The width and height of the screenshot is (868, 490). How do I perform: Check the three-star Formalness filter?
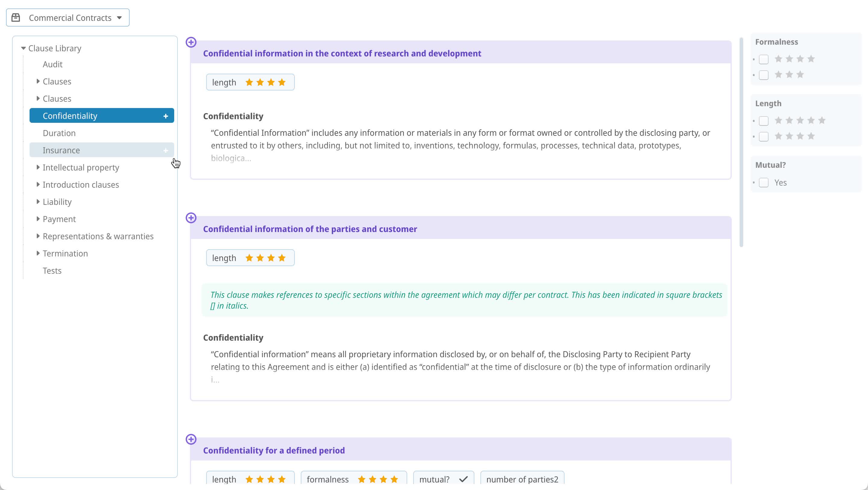click(763, 75)
